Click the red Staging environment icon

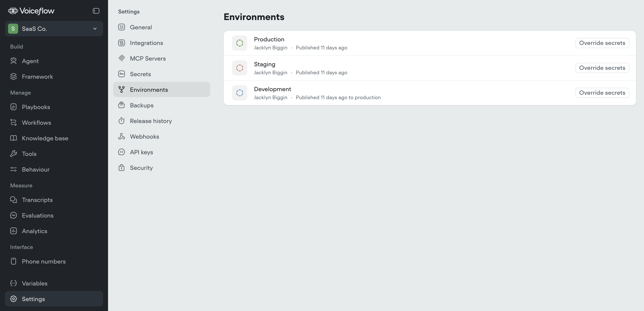pyautogui.click(x=239, y=68)
